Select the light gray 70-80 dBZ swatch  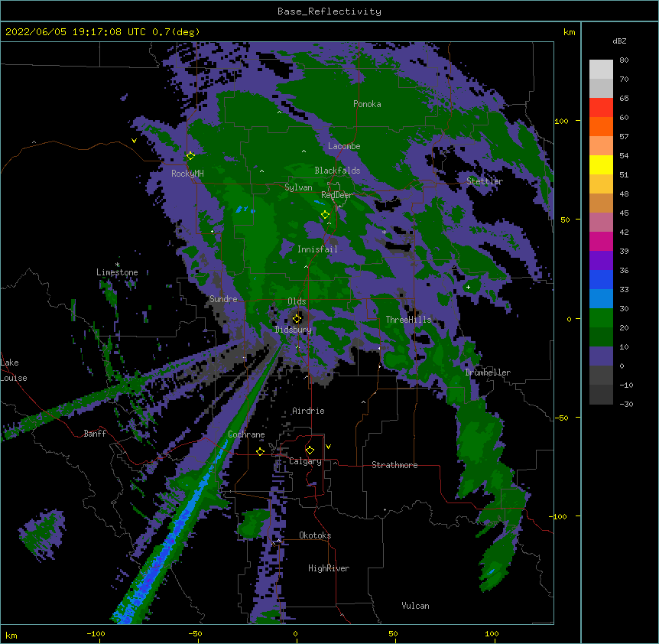[601, 70]
